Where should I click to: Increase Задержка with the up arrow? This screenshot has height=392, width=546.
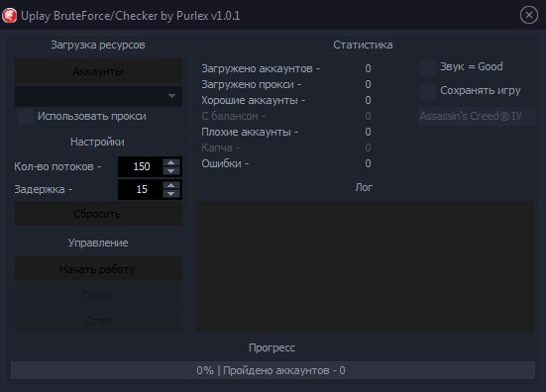[x=171, y=185]
